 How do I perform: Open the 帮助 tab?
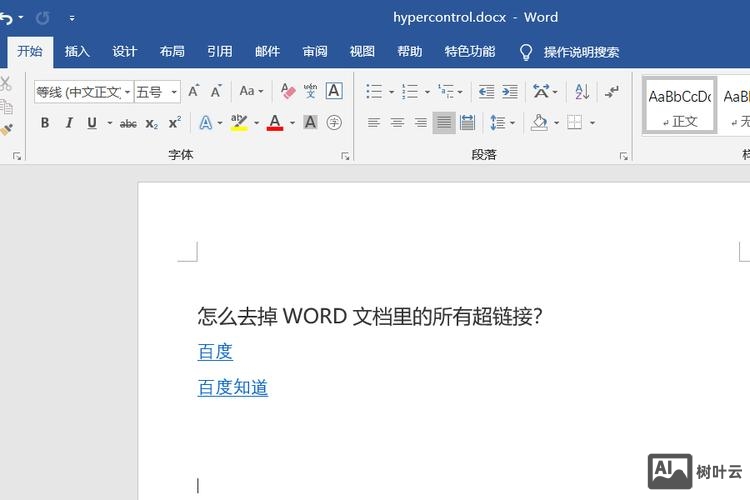[x=410, y=51]
